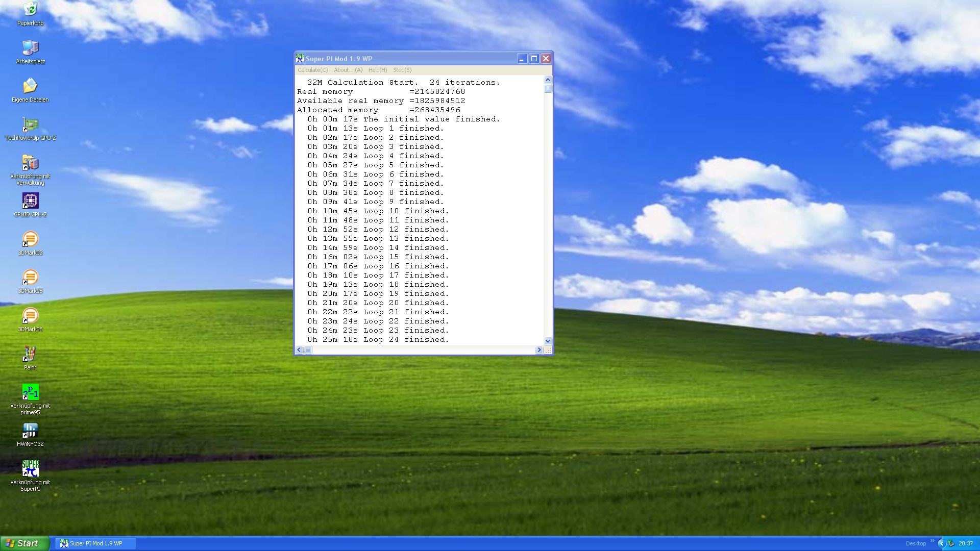The width and height of the screenshot is (980, 551).
Task: Click horizontal scrollbar right arrow
Action: tap(539, 350)
